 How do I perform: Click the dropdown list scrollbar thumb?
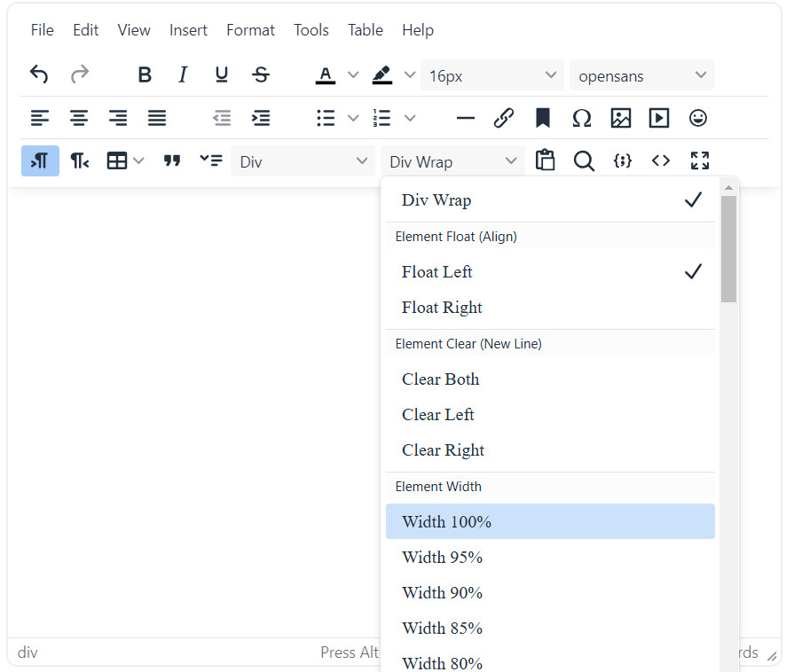(x=728, y=248)
